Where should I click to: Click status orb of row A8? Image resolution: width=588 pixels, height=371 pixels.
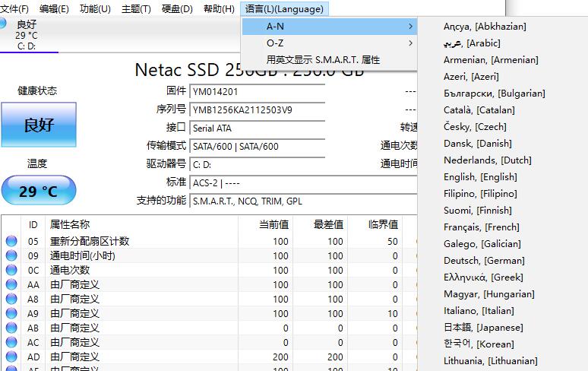coord(11,299)
